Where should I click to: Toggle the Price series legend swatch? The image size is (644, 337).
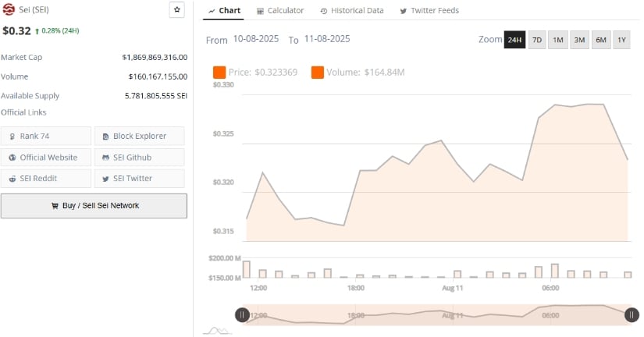219,73
